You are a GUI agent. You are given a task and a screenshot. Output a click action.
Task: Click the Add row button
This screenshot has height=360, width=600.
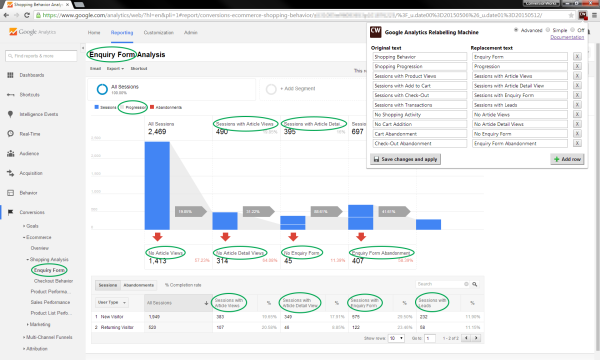coord(567,159)
